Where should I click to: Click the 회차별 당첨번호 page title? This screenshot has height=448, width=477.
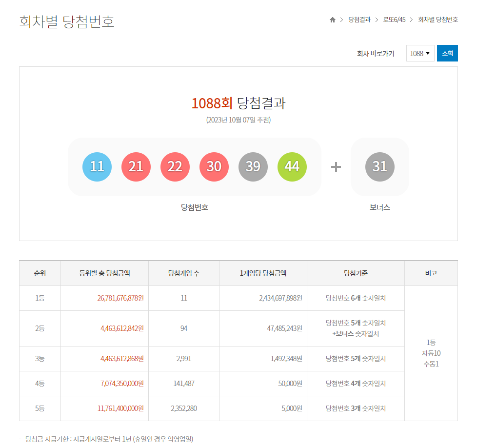click(67, 21)
